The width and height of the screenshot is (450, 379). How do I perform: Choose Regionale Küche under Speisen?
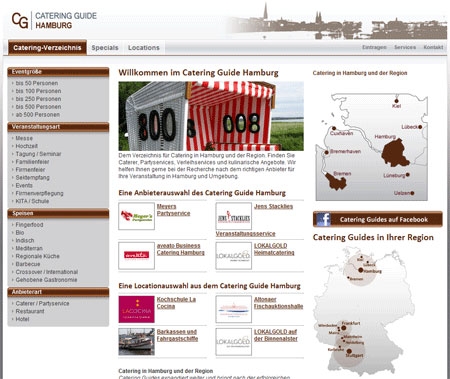point(37,256)
